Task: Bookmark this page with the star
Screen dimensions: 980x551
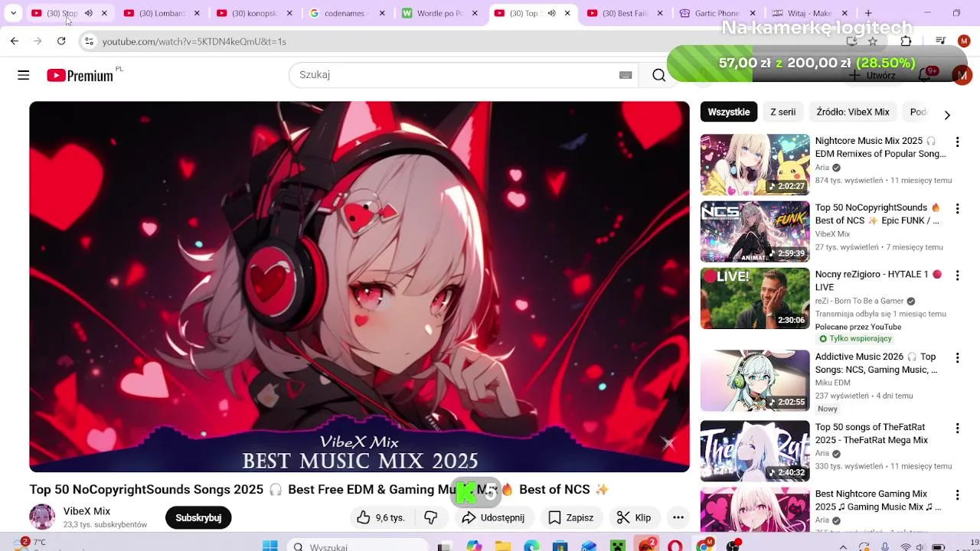Action: coord(873,41)
